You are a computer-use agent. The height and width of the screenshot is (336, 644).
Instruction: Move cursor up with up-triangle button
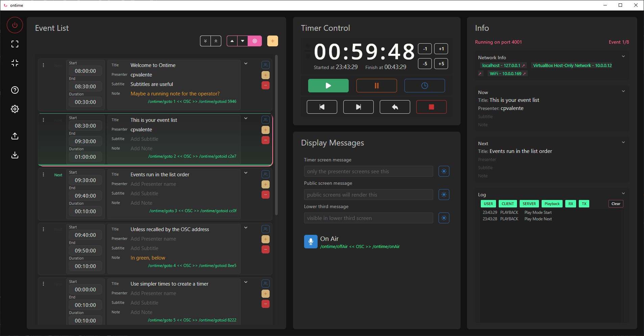tap(232, 41)
